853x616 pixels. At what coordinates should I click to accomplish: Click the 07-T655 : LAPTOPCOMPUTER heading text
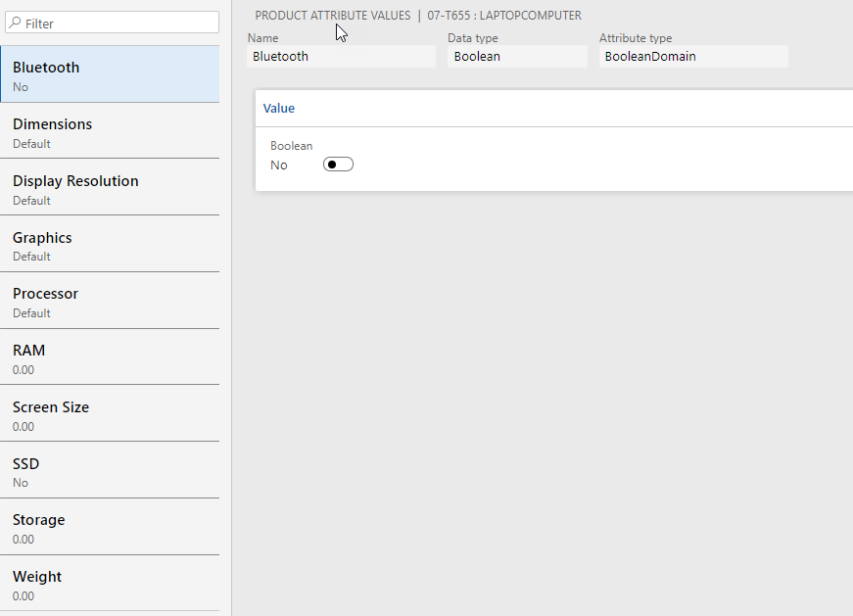click(x=504, y=16)
